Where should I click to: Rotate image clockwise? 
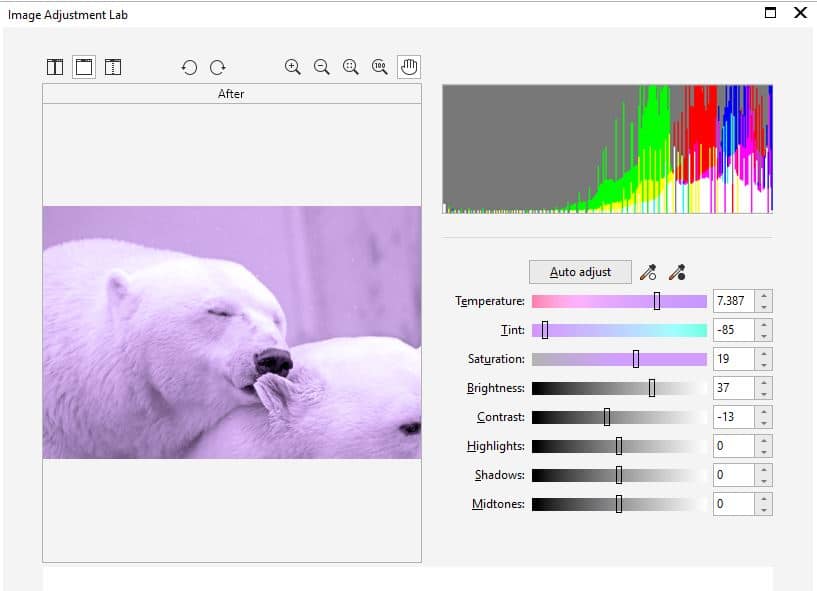click(218, 67)
